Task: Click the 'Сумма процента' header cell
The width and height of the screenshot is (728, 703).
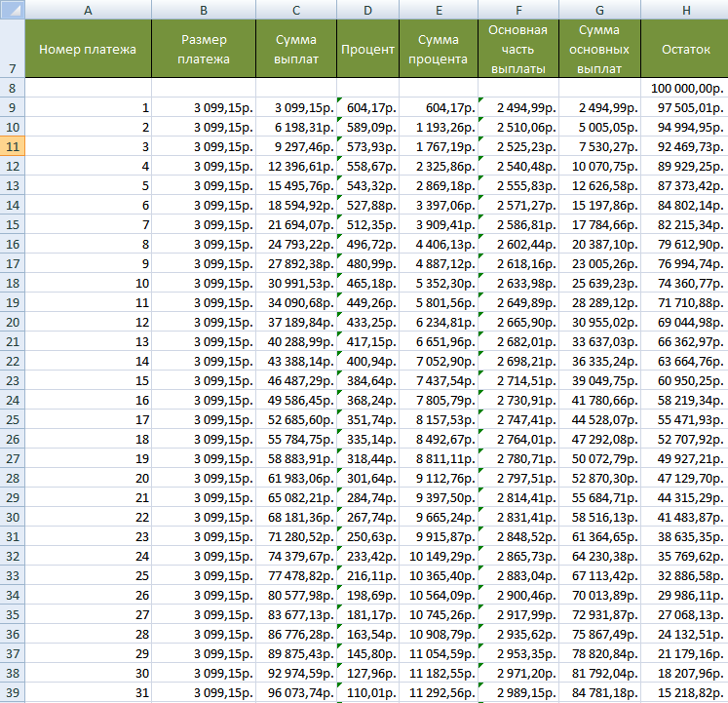Action: click(439, 49)
